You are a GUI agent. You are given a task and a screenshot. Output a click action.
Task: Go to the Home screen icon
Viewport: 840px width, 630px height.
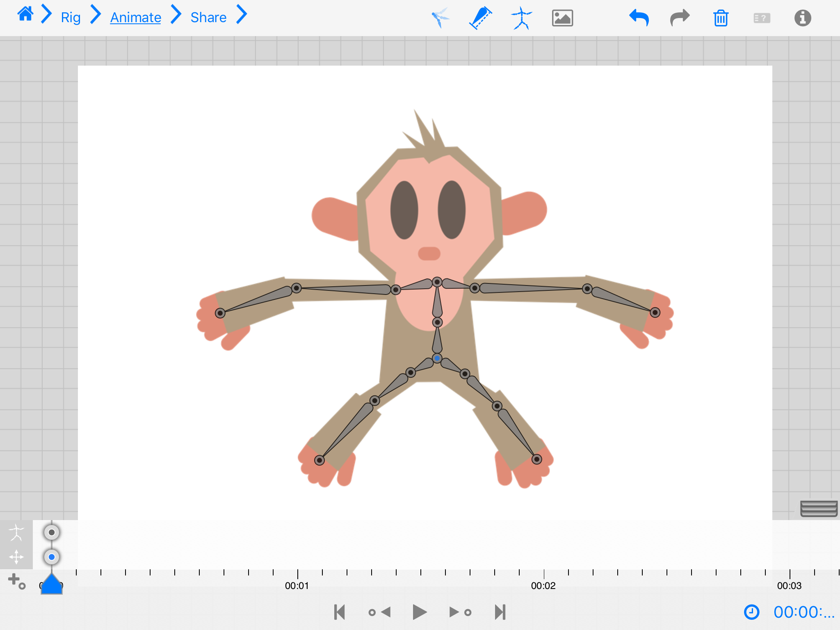(25, 15)
